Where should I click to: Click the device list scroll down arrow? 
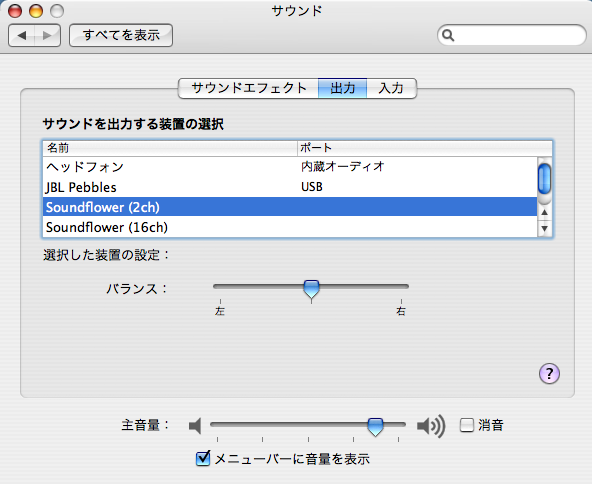click(544, 228)
